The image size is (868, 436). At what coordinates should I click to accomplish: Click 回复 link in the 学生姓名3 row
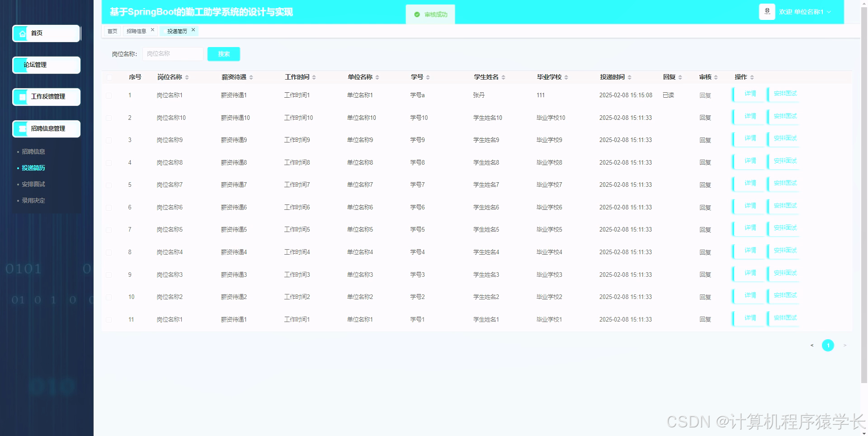tap(705, 275)
